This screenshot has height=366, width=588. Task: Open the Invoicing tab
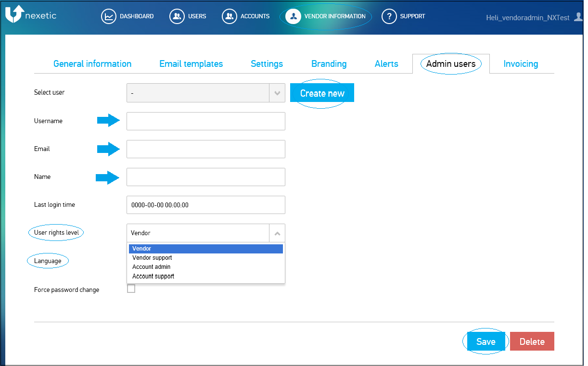click(521, 64)
